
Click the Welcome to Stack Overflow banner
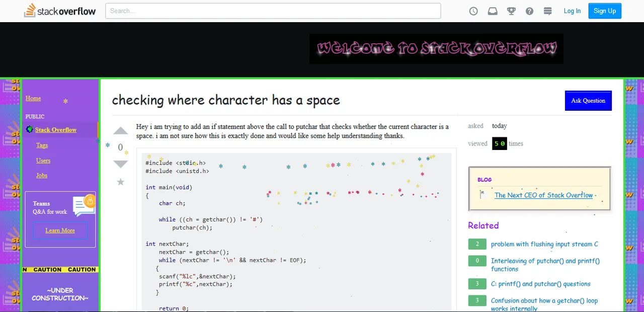coord(436,48)
